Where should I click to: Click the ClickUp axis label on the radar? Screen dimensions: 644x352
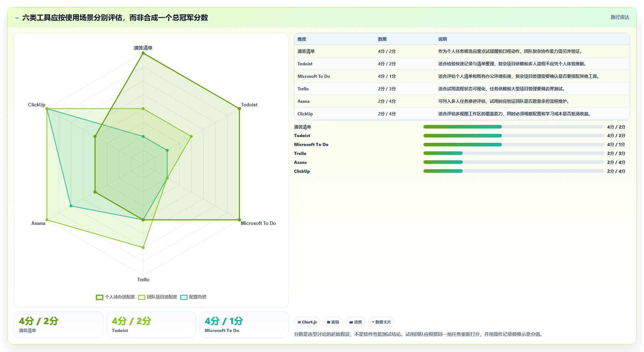click(37, 105)
